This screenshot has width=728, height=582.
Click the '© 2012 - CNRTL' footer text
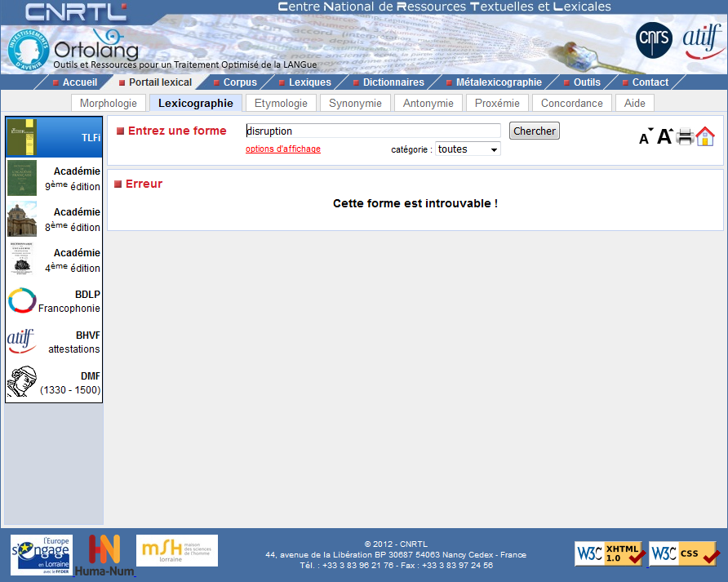click(396, 544)
